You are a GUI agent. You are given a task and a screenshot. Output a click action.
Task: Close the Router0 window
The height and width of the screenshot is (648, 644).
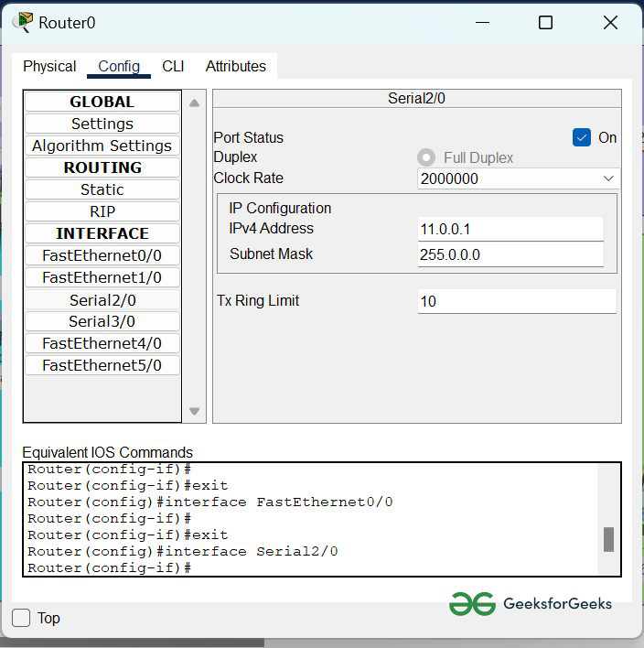point(610,22)
